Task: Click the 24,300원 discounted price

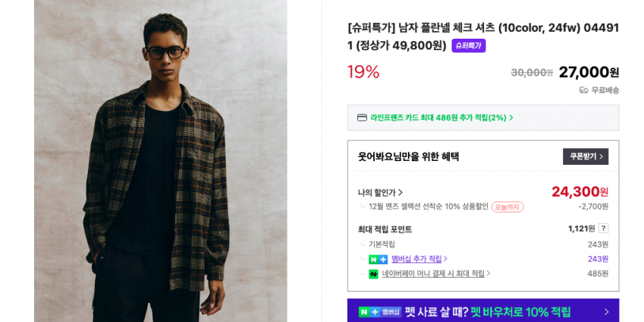Action: (x=580, y=191)
